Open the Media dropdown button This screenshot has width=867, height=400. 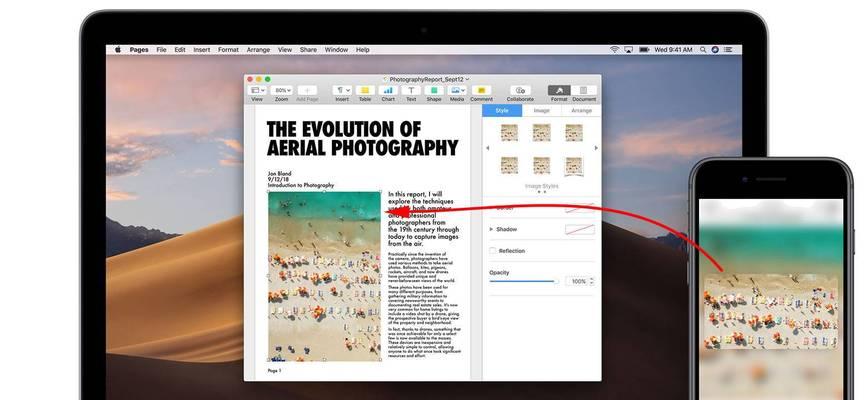point(457,90)
